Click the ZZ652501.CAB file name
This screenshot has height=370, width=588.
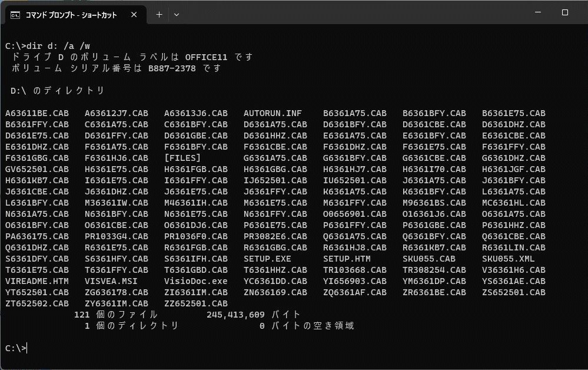click(x=196, y=303)
